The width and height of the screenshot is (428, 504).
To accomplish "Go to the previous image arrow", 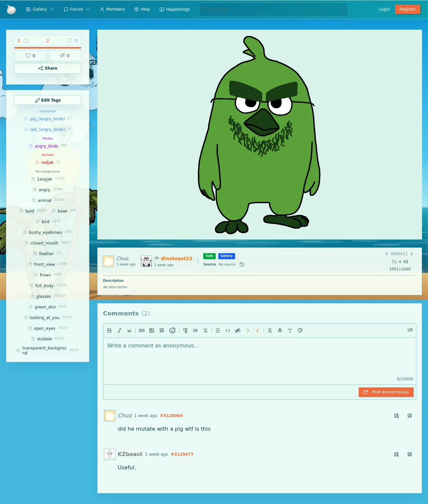I will (x=387, y=254).
